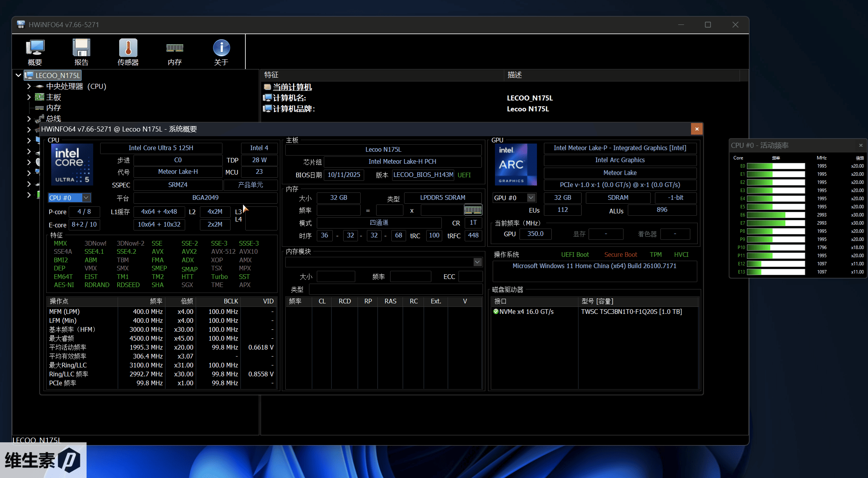The width and height of the screenshot is (868, 478).
Task: Click the memory 频率 input field
Action: point(339,210)
